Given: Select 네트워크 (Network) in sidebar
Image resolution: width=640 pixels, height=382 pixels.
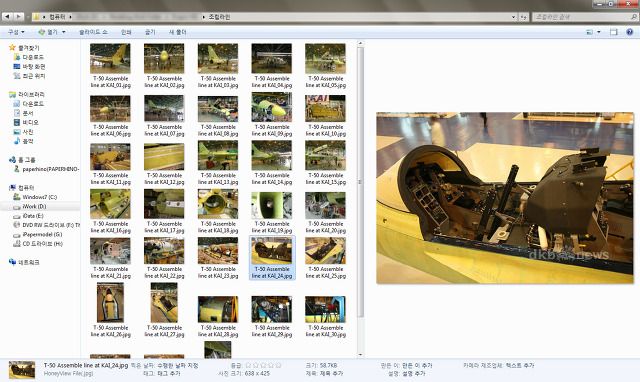Looking at the screenshot, I should 24,262.
